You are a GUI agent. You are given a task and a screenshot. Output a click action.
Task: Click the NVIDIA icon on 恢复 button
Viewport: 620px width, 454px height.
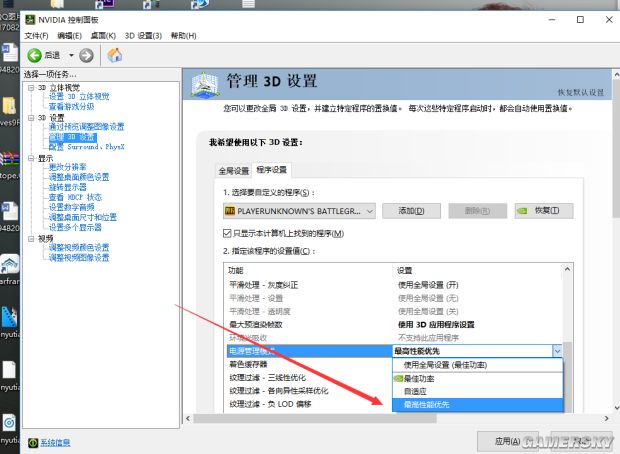pyautogui.click(x=522, y=211)
